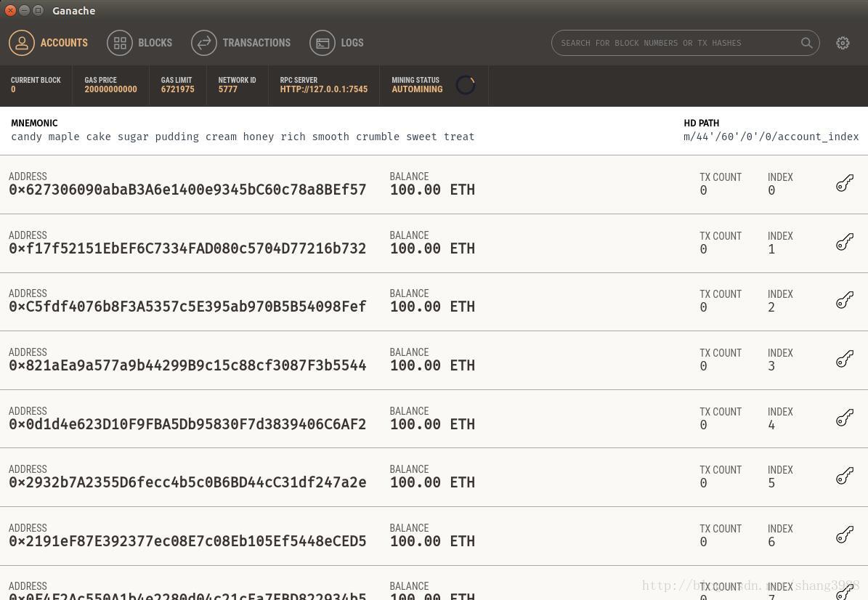Click the 100.00 ETH balance of index 0

432,190
